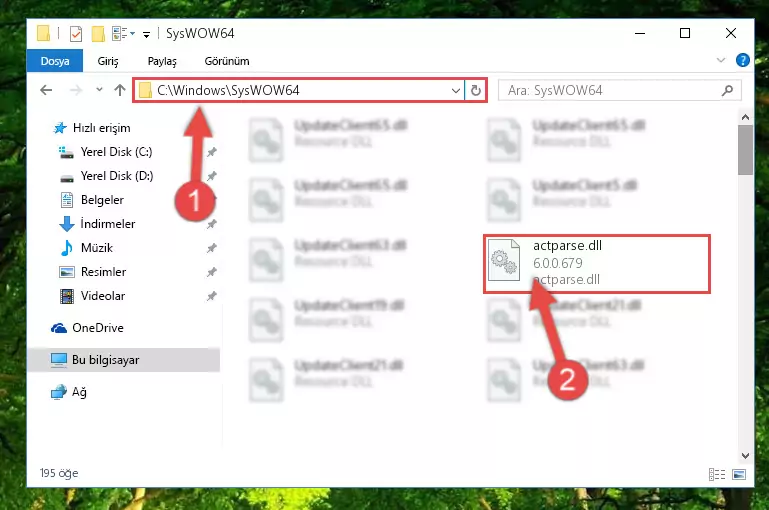Screen dimensions: 769x510
Task: Click the pin icon beside Videolar
Action: pyautogui.click(x=211, y=296)
